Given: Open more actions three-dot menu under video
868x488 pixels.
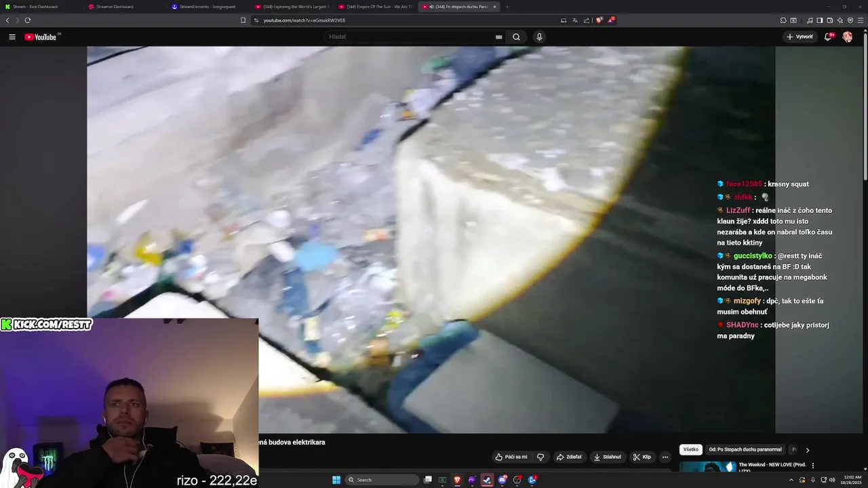Looking at the screenshot, I should [665, 457].
